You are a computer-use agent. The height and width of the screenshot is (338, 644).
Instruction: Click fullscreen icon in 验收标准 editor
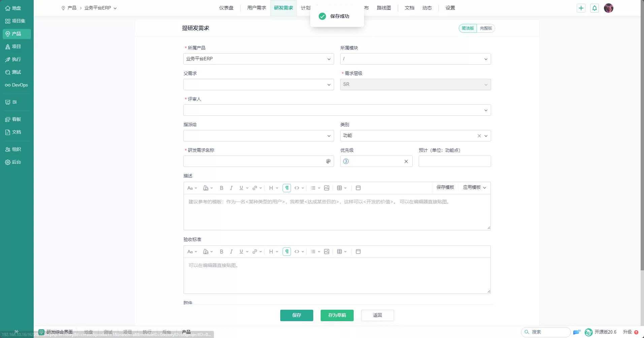coord(358,251)
